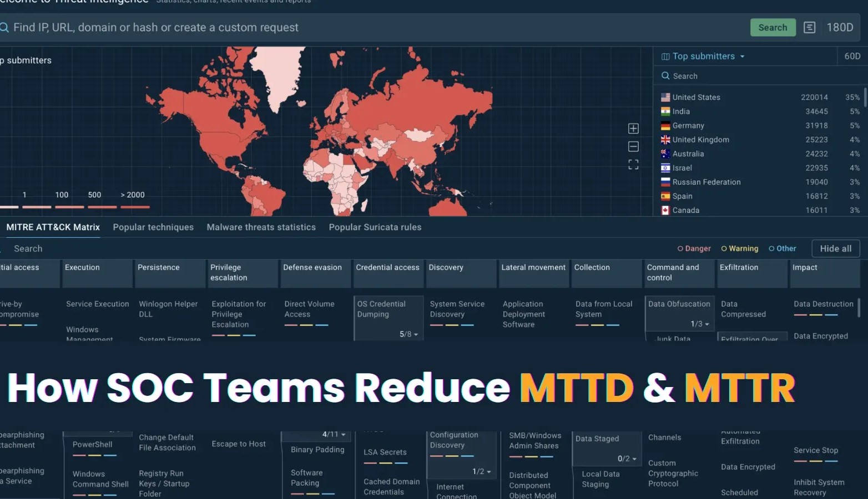Click the Australia flag icon
This screenshot has width=868, height=499.
pos(665,154)
